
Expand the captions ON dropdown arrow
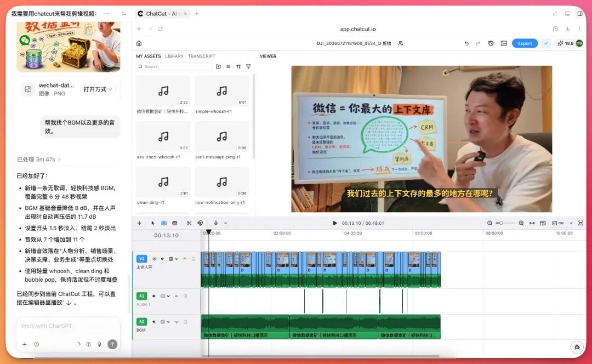[571, 223]
